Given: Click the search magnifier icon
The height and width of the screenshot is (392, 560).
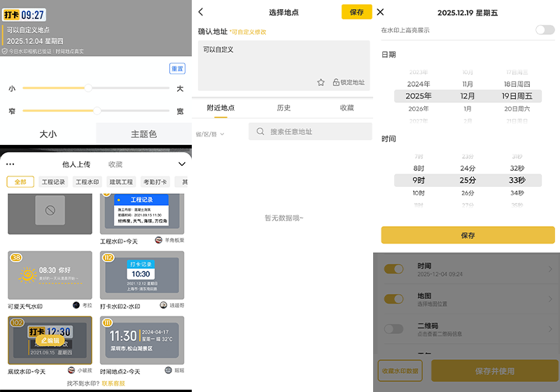Looking at the screenshot, I should point(260,132).
